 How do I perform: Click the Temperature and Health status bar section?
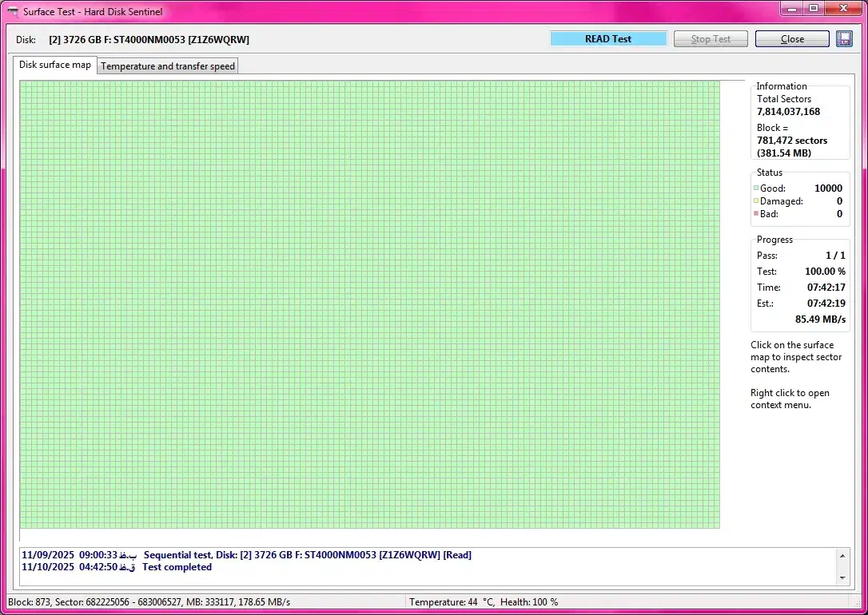[x=484, y=602]
